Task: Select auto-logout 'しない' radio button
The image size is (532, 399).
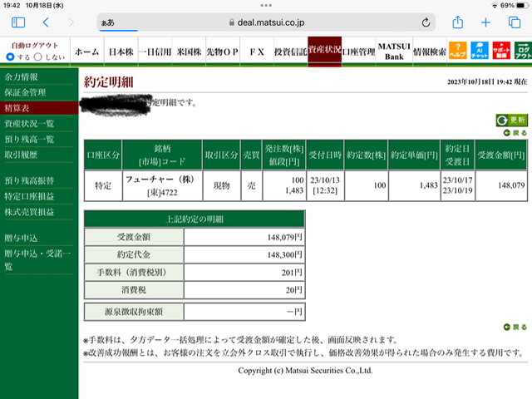Action: 38,57
